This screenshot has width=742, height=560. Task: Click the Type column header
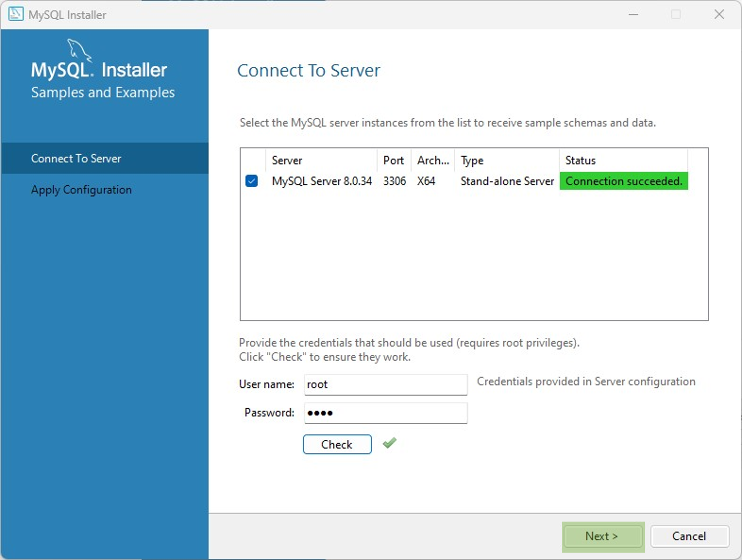472,160
